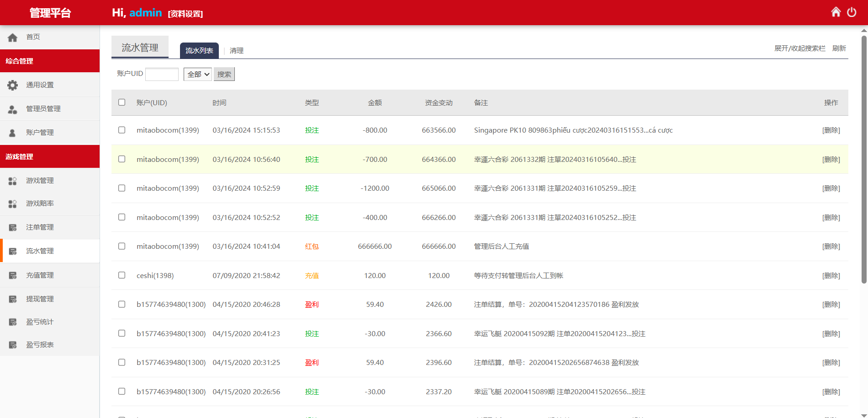The height and width of the screenshot is (418, 868).
Task: Click the grid icon for 游戏赔率
Action: 13,204
